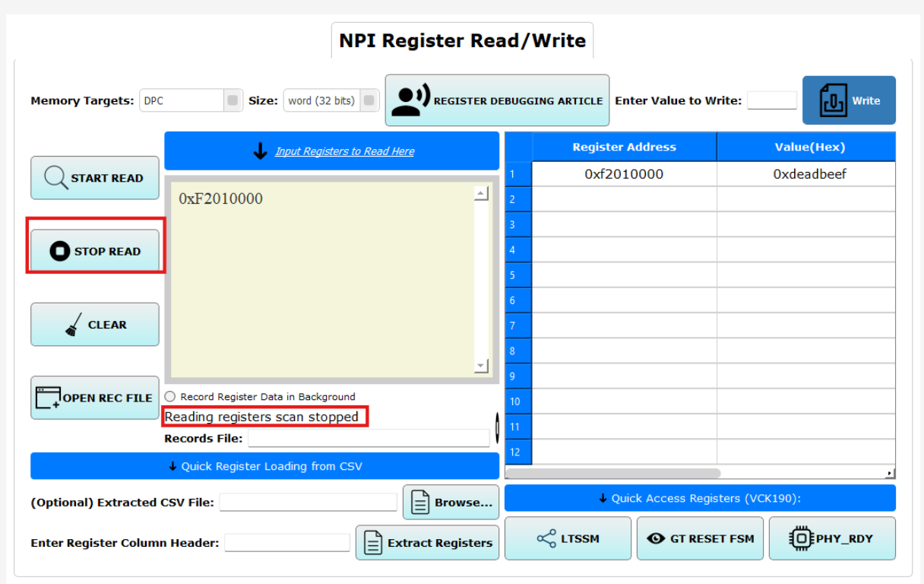Click the chip icon on PHY_RDY
The width and height of the screenshot is (924, 584).
pos(802,538)
